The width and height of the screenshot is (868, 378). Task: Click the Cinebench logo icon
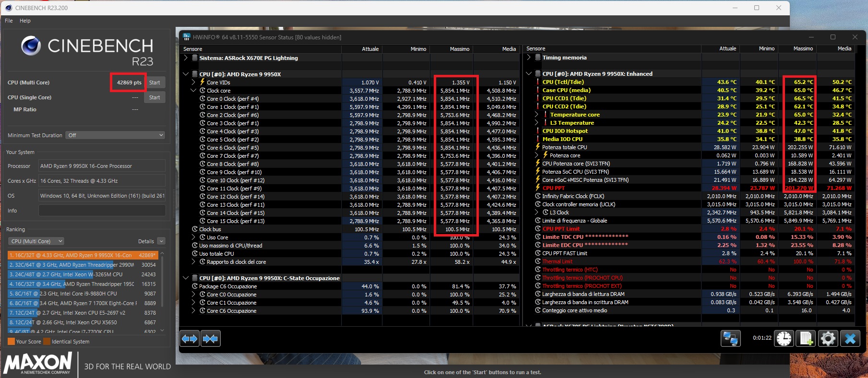click(31, 46)
